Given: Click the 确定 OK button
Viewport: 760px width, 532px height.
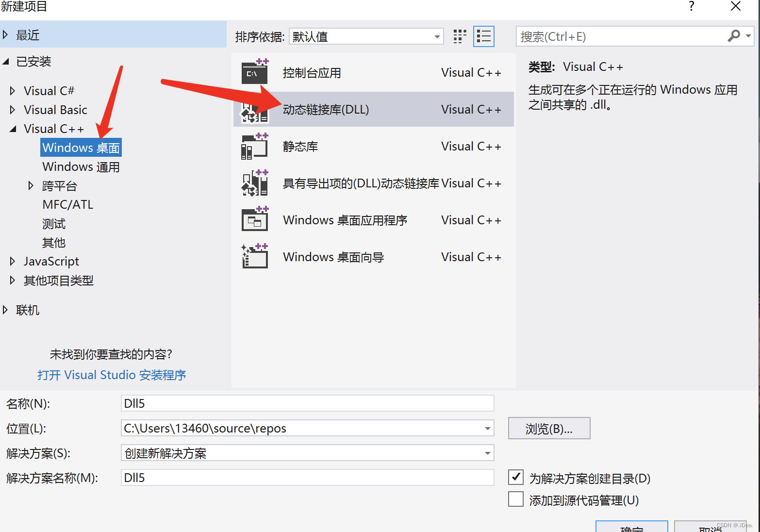Looking at the screenshot, I should [x=631, y=526].
